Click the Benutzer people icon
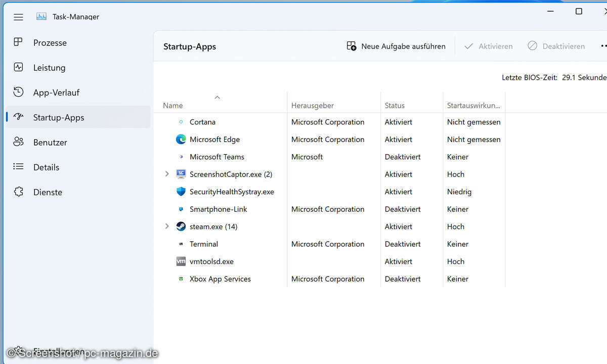The height and width of the screenshot is (364, 607). coord(18,142)
